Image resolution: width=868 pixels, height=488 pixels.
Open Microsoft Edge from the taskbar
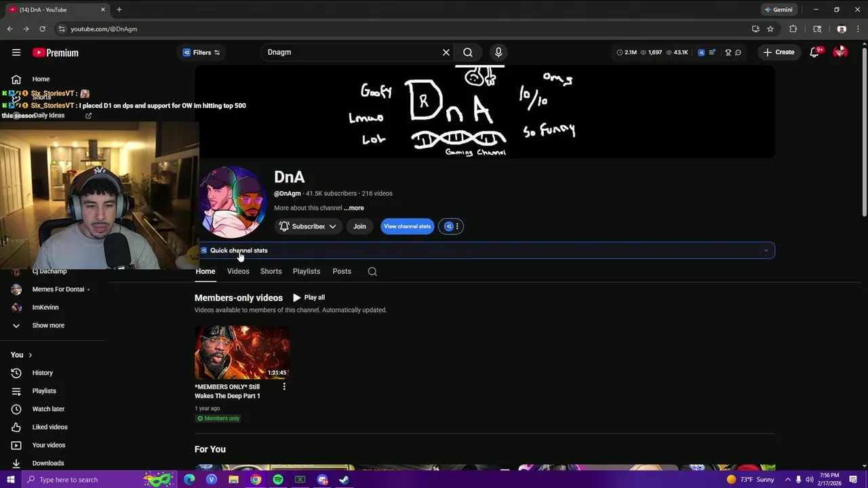189,480
